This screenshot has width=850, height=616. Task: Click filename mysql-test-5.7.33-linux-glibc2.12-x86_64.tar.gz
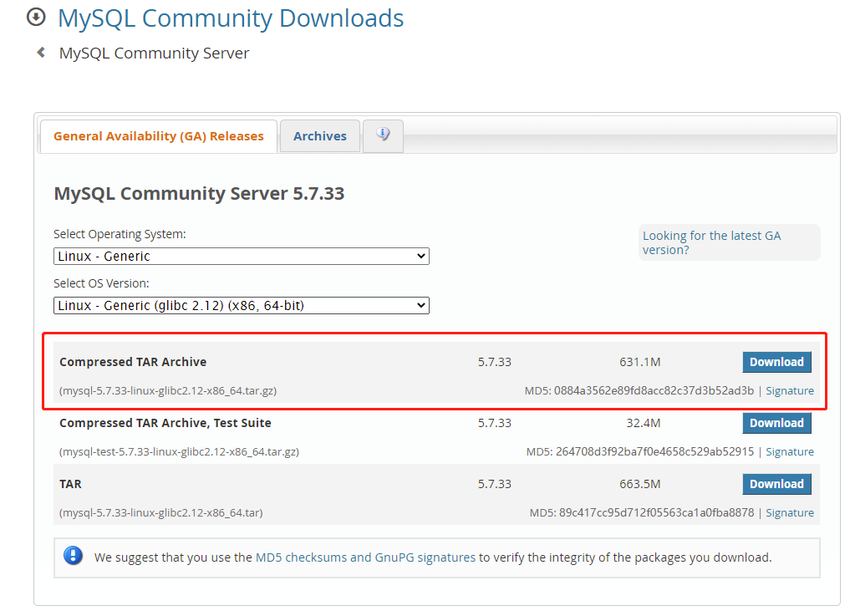click(x=179, y=451)
